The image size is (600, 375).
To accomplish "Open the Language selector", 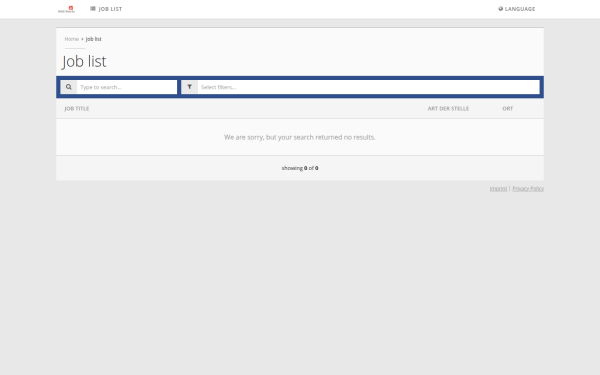I will (517, 9).
